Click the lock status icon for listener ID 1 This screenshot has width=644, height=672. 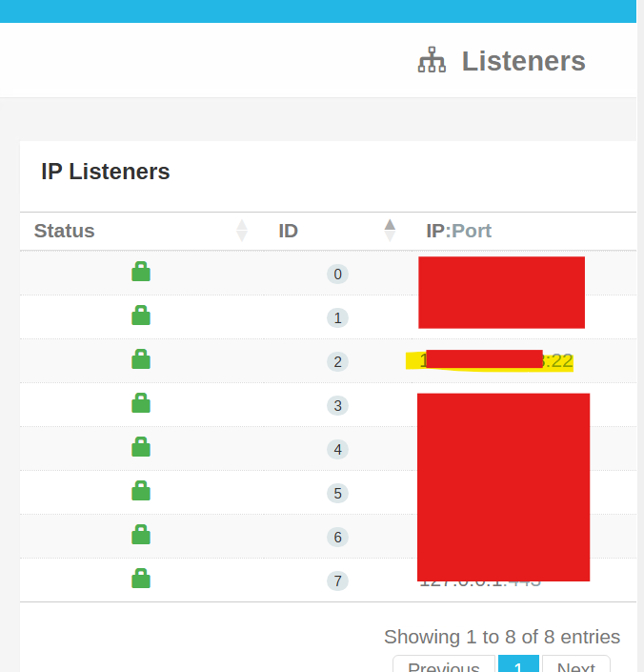pos(141,315)
